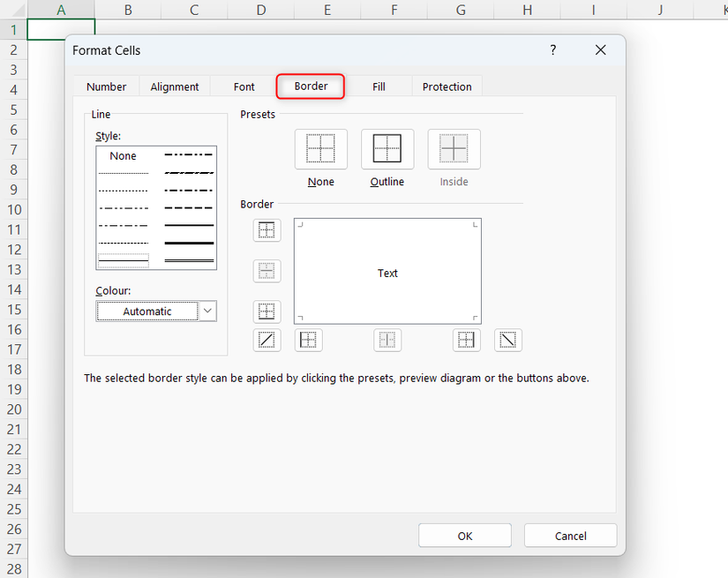Open the Protection tab
The height and width of the screenshot is (578, 728).
click(x=447, y=86)
